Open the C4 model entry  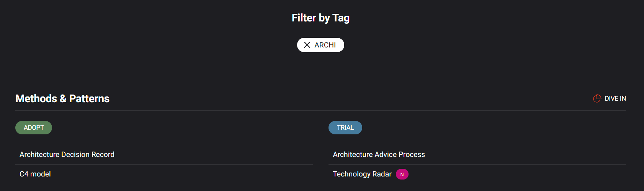coord(164,174)
